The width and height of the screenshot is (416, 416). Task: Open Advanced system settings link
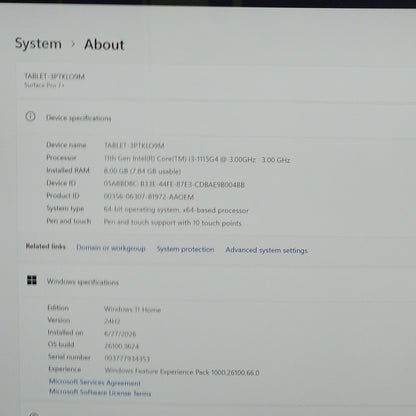click(x=266, y=250)
